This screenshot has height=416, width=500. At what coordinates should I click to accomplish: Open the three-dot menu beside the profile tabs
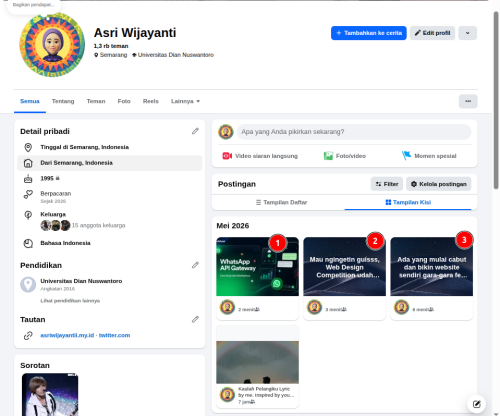coord(468,101)
